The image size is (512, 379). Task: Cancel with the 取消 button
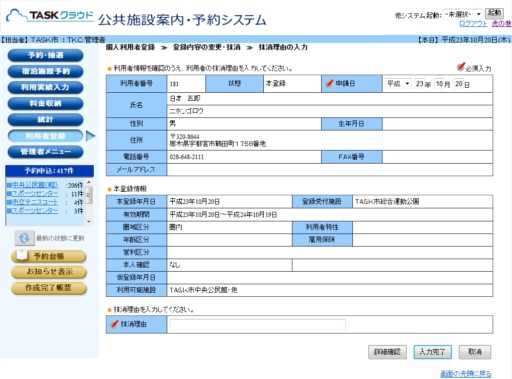click(475, 352)
